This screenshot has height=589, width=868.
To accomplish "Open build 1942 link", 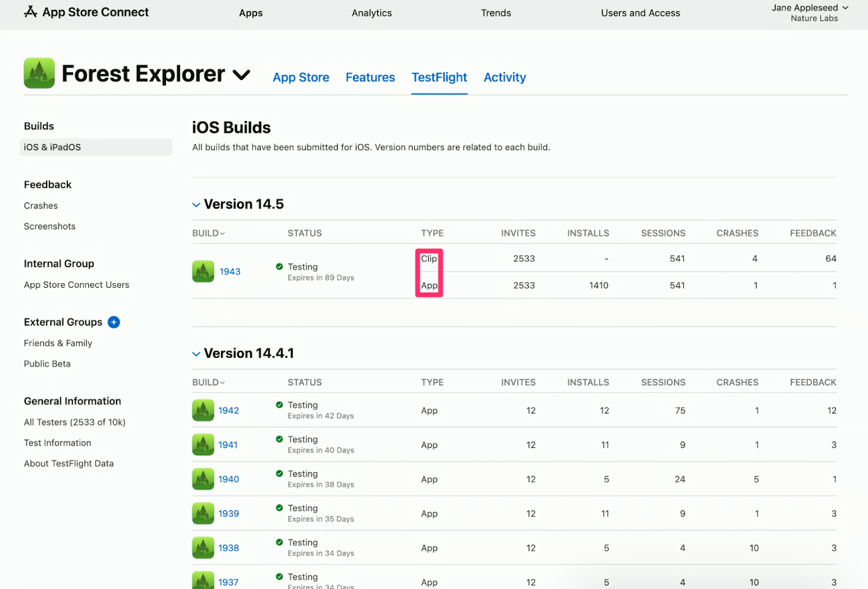I will [x=229, y=410].
